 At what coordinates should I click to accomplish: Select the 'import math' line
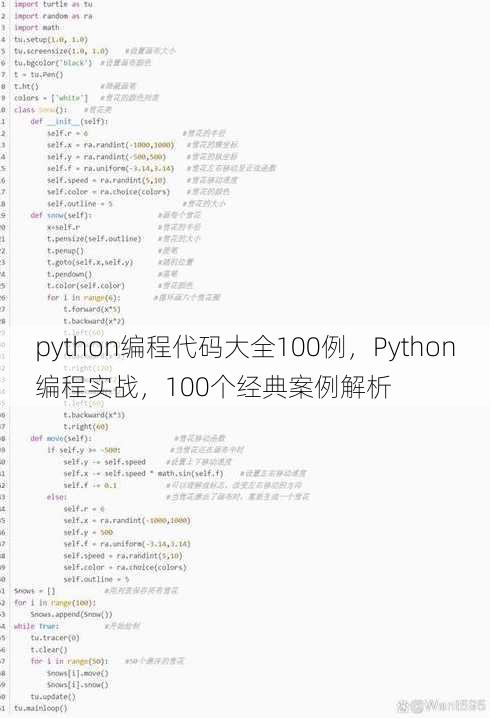pos(37,27)
